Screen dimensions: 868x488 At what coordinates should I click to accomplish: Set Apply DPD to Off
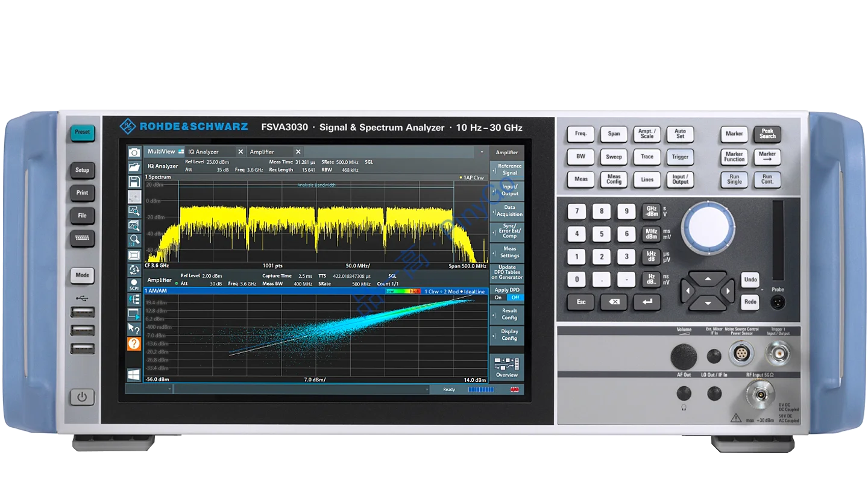(x=515, y=297)
